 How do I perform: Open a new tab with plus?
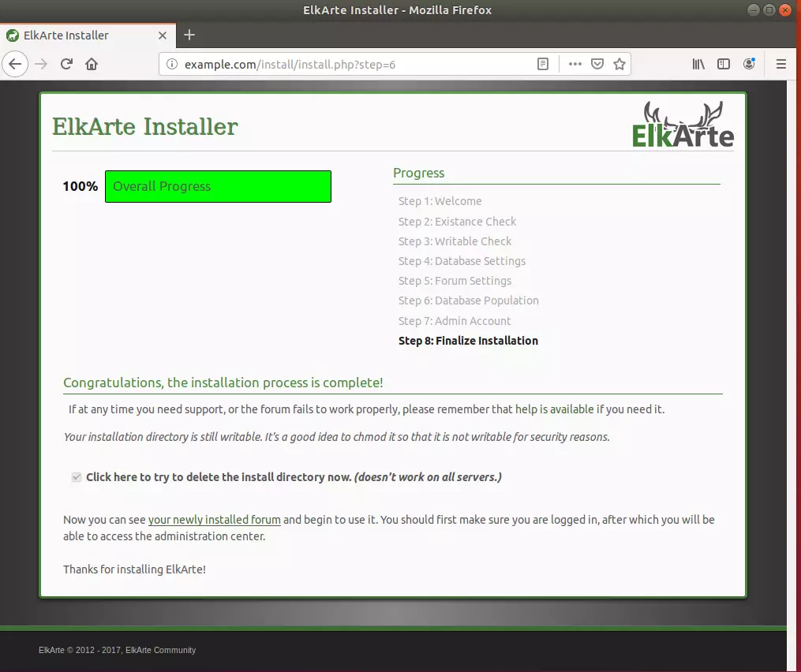coord(189,35)
